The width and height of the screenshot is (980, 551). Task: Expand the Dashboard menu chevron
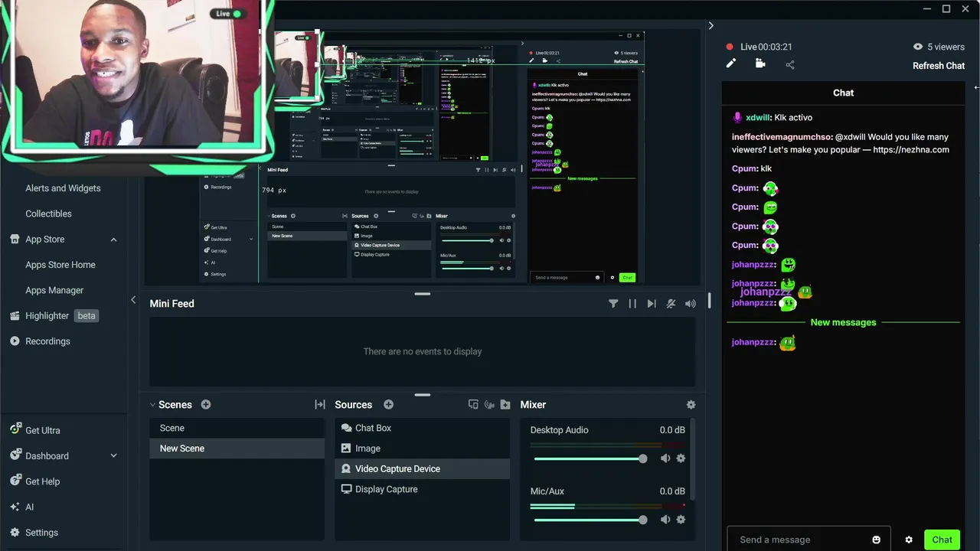pos(113,456)
